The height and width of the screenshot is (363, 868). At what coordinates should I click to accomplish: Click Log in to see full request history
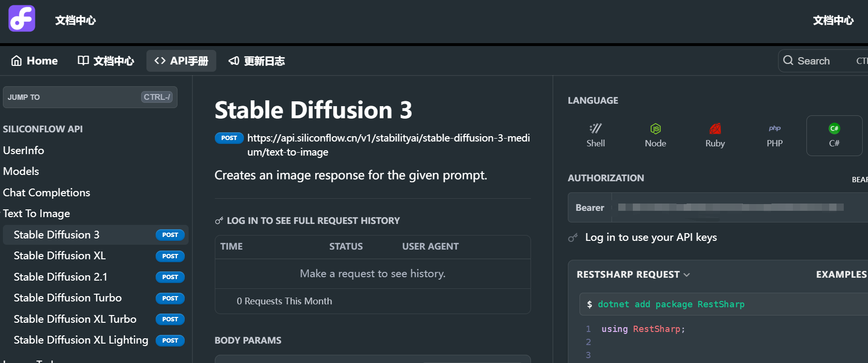pos(313,221)
